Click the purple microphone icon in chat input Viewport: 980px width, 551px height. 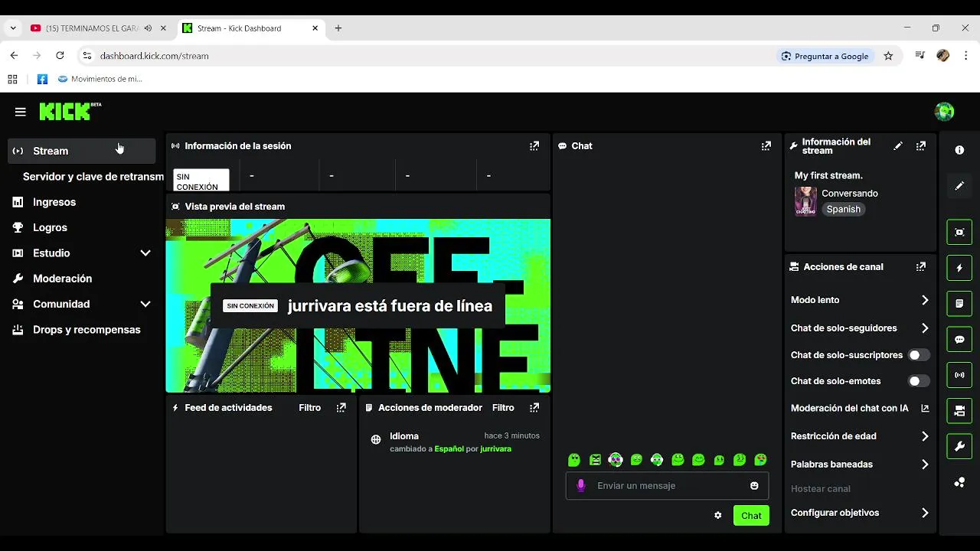pos(581,485)
